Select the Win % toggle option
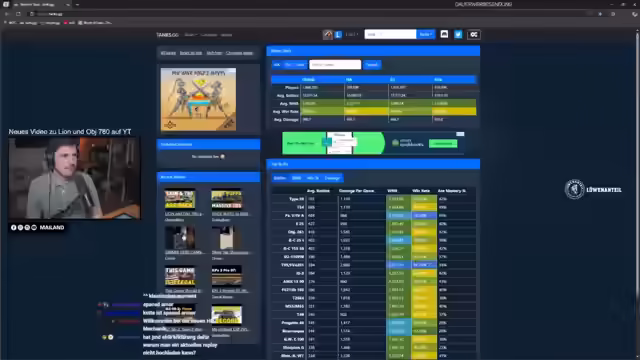 point(313,178)
